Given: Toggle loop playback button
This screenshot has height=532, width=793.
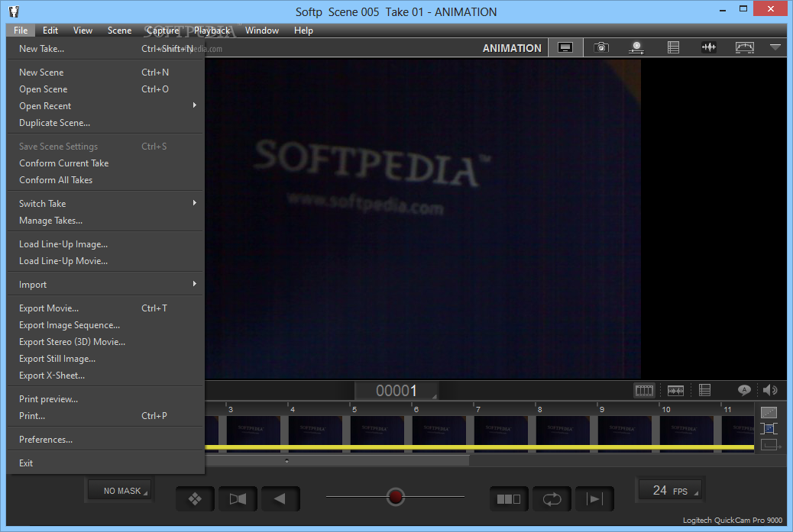Looking at the screenshot, I should click(552, 499).
